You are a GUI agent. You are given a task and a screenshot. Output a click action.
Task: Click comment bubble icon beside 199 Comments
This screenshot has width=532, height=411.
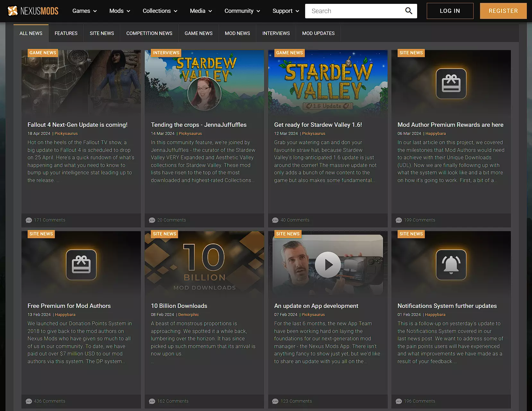point(399,220)
